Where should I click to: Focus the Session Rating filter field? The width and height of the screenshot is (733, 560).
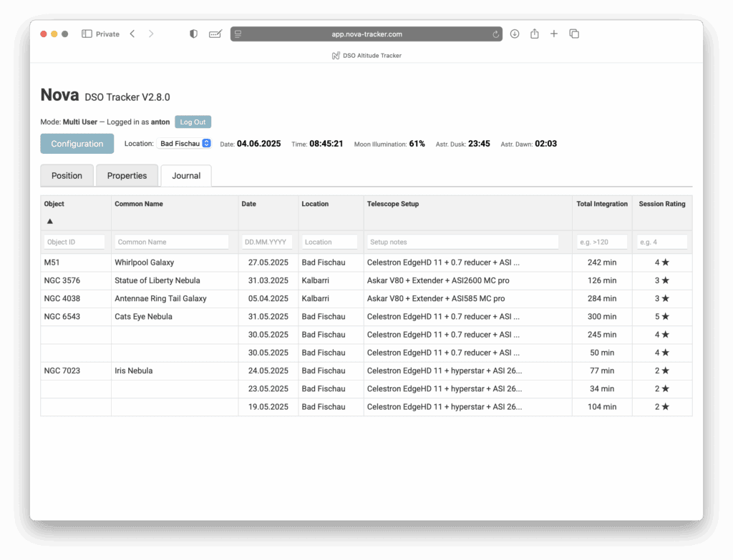(662, 242)
